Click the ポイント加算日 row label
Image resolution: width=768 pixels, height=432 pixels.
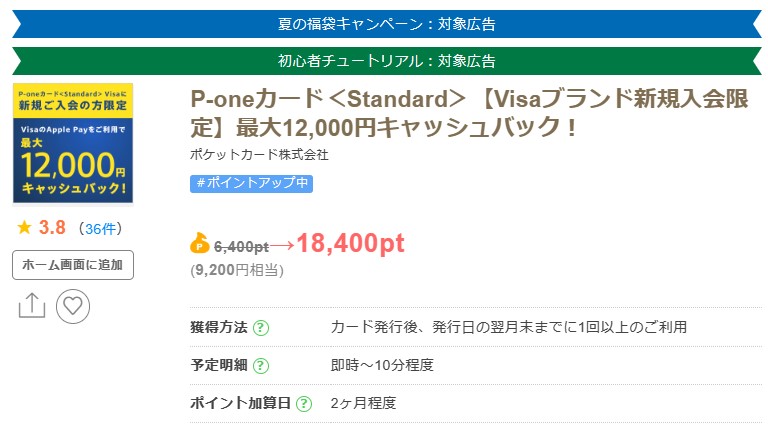[240, 403]
